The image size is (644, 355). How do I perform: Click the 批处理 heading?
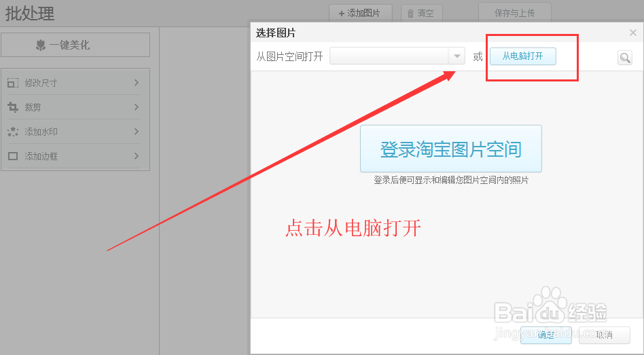point(30,14)
